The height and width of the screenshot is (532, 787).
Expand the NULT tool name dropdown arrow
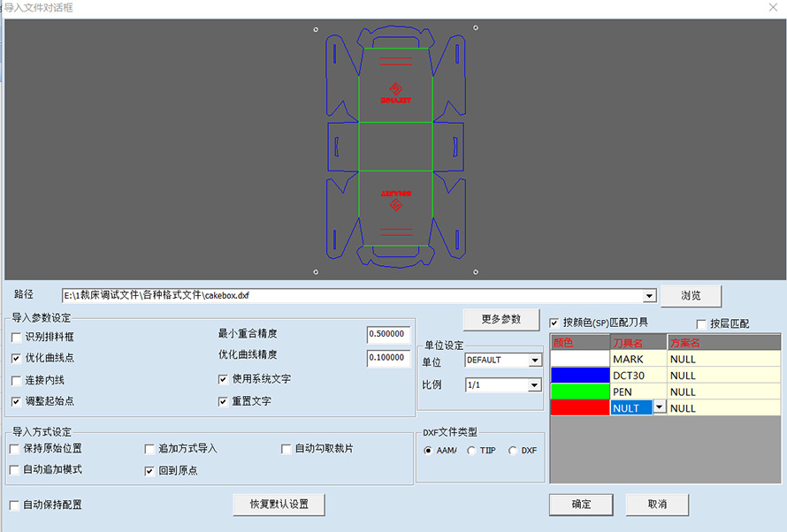coord(659,407)
